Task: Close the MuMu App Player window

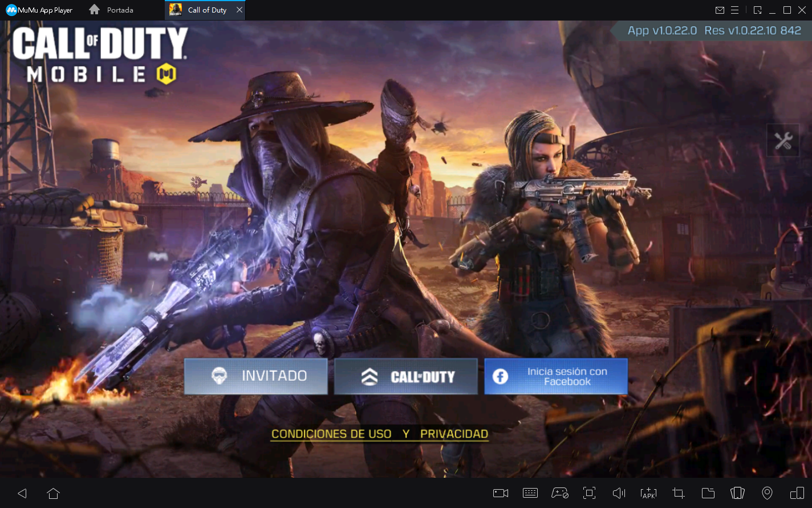Action: tap(802, 10)
